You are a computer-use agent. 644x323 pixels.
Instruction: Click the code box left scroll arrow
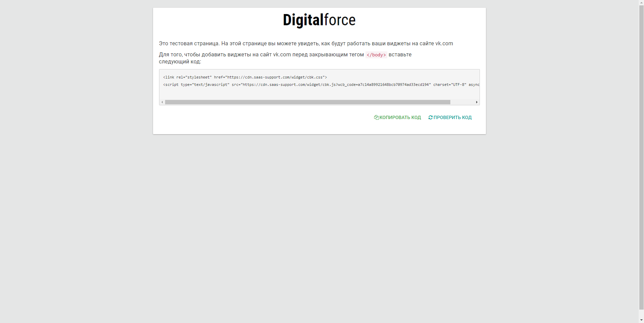pyautogui.click(x=162, y=102)
